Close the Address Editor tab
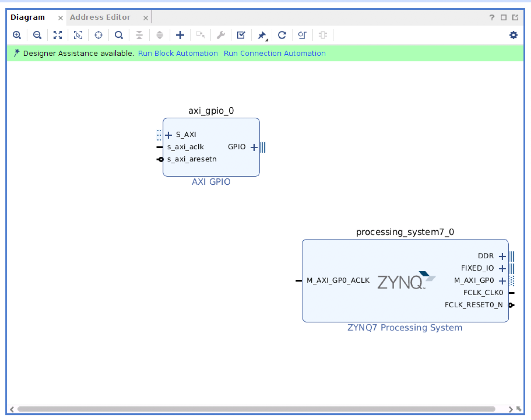Screen dimensions: 531x420 146,18
